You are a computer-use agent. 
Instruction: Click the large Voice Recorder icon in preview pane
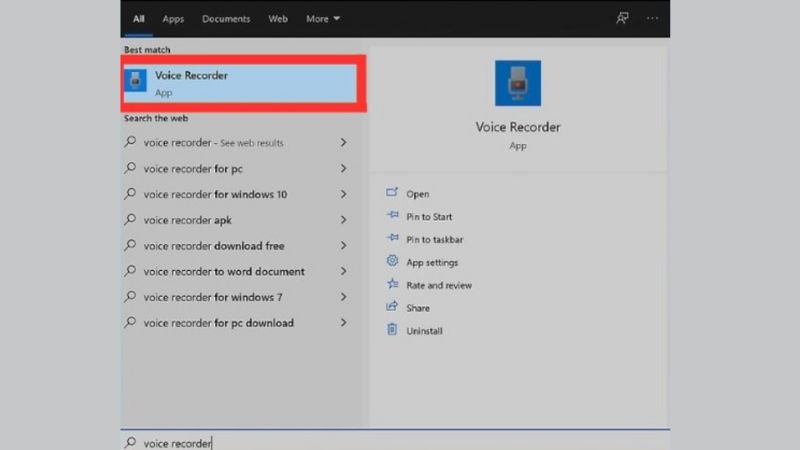[x=517, y=83]
